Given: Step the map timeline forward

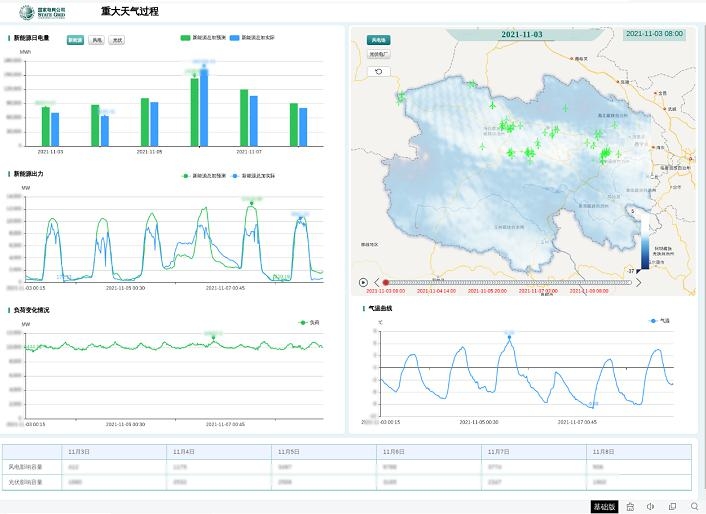Looking at the screenshot, I should tap(638, 282).
